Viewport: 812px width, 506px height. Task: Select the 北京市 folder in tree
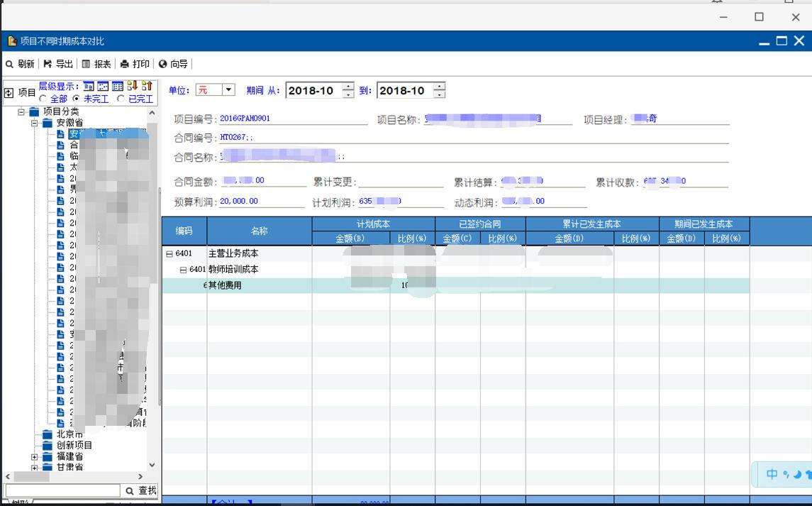click(69, 434)
